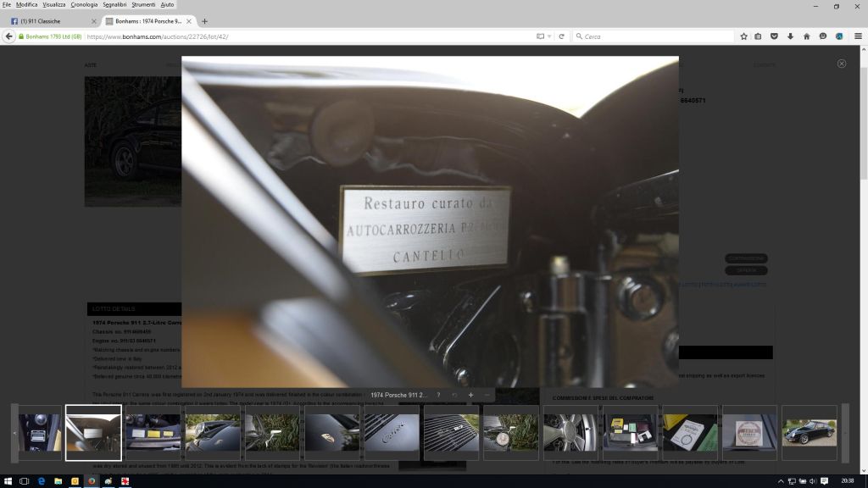
Task: Zoom out using the minus icon
Action: pos(487,395)
